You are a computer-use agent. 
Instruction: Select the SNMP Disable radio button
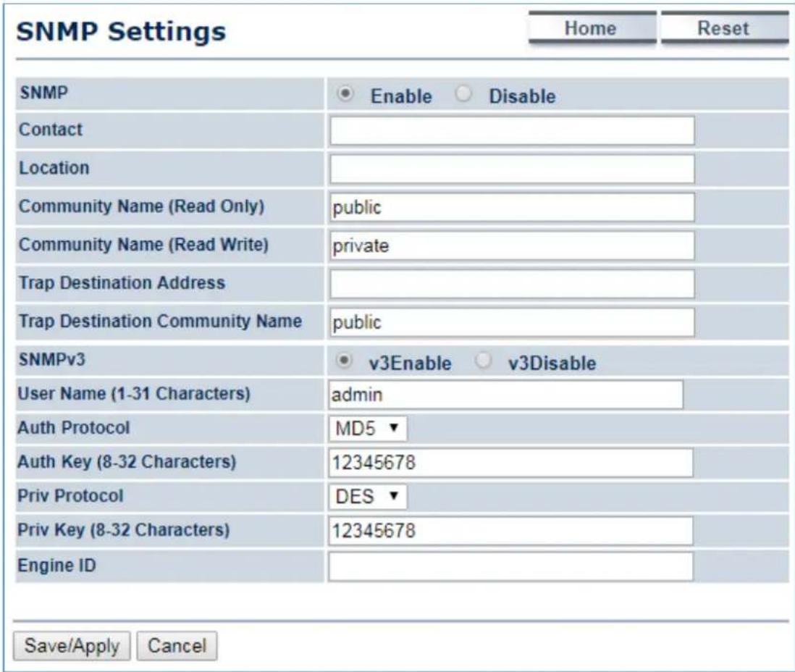[x=463, y=94]
